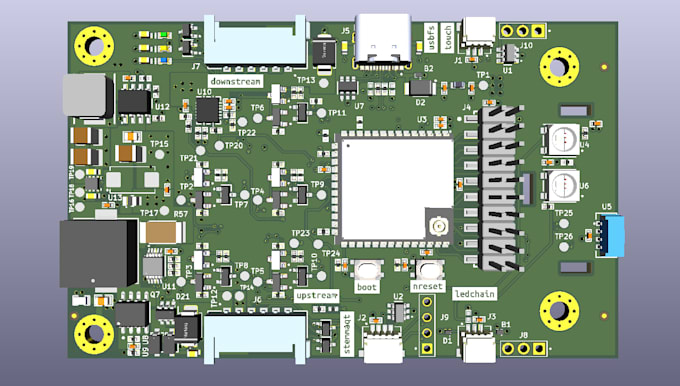Click the tactile button above 'nreset'
680x386 pixels.
pyautogui.click(x=429, y=270)
